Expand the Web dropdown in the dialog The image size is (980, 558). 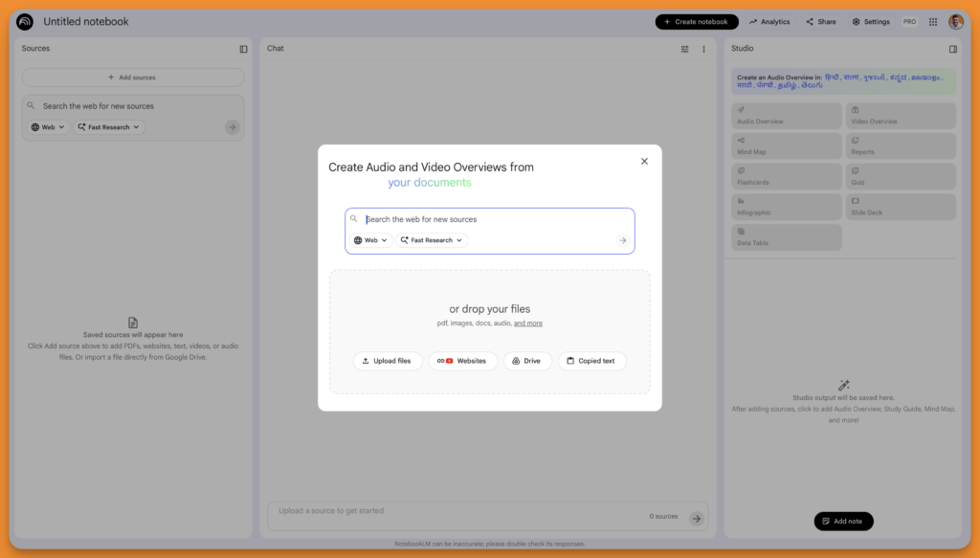tap(371, 240)
